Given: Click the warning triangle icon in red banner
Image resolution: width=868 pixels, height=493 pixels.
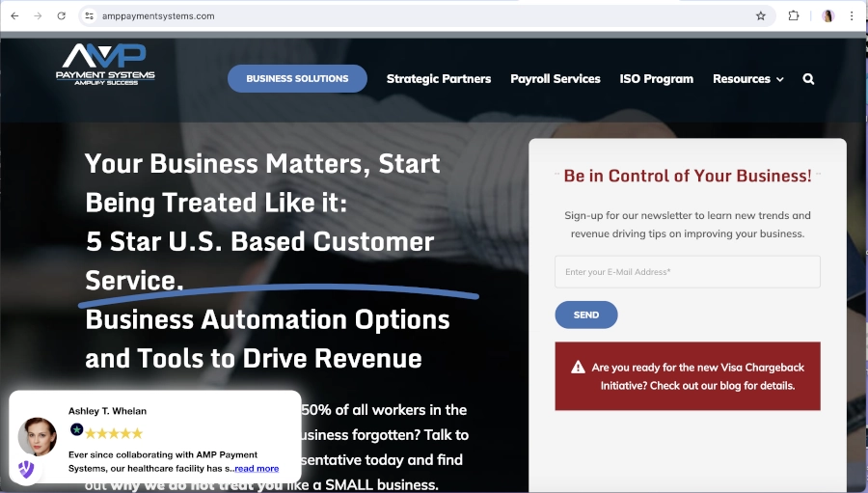Looking at the screenshot, I should point(578,368).
